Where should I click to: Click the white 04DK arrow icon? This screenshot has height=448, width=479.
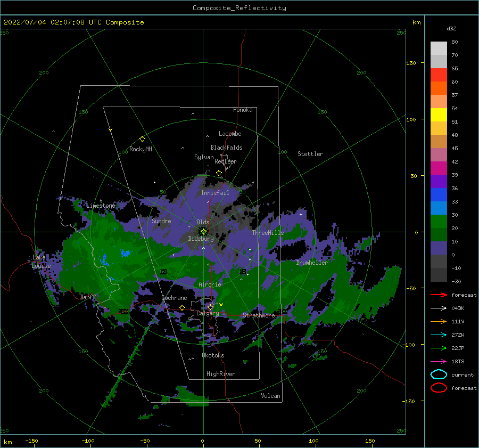pyautogui.click(x=439, y=308)
